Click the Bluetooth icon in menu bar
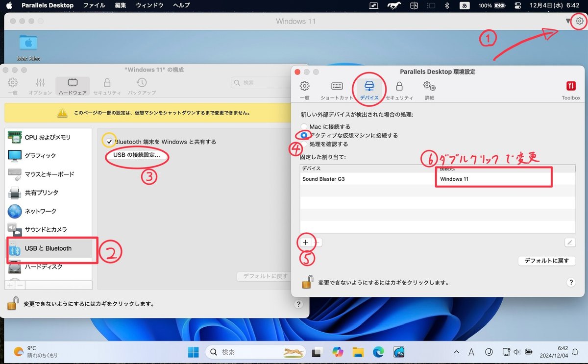Viewport: 588px width, 364px height. point(446,5)
